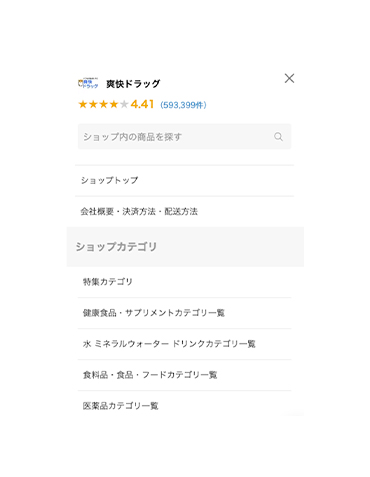
Task: Click the ショップカテゴリ section header
Action: (x=185, y=247)
